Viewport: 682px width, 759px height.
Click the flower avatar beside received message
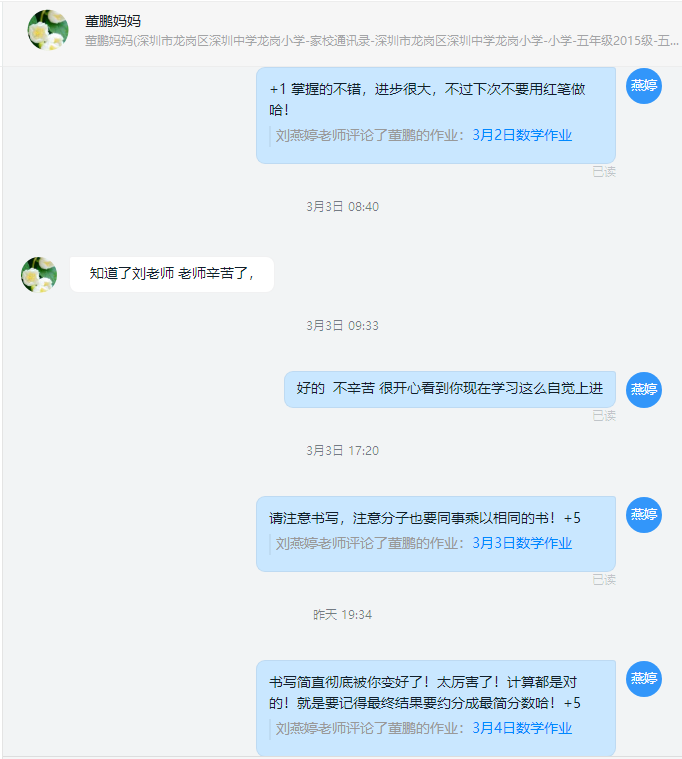[x=39, y=274]
